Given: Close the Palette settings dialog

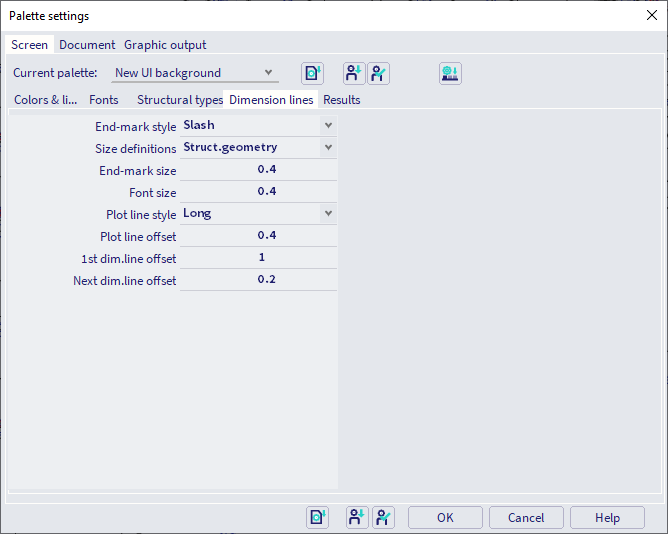Looking at the screenshot, I should click(x=651, y=15).
